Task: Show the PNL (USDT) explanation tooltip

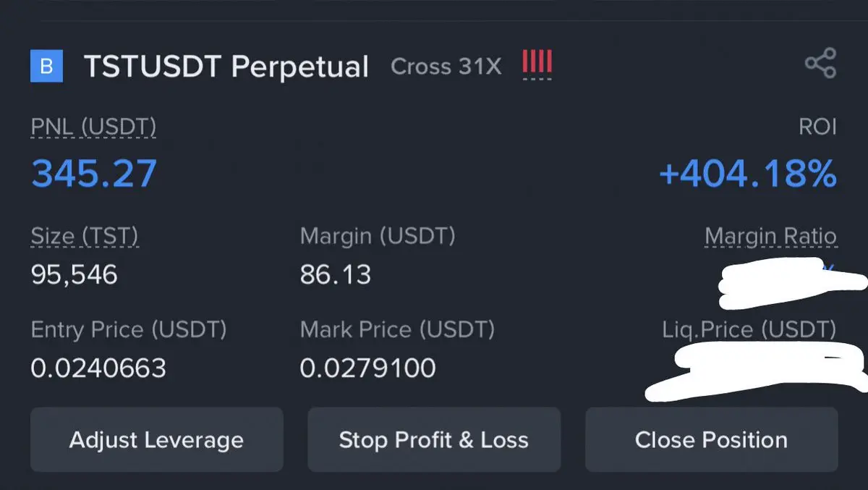Action: point(93,127)
